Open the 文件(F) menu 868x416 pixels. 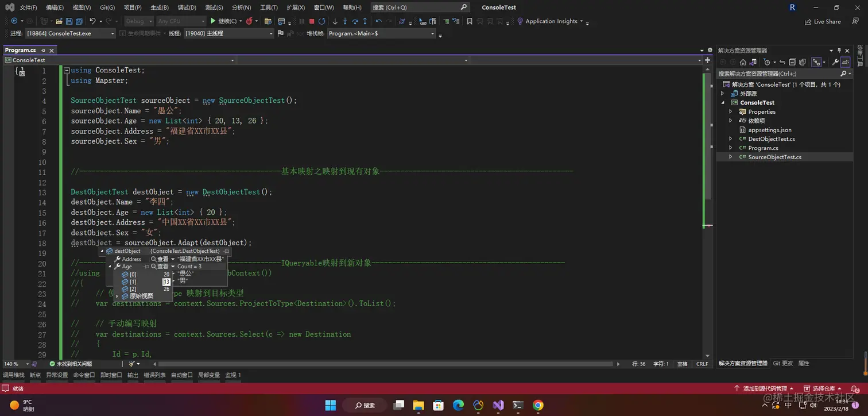click(28, 7)
